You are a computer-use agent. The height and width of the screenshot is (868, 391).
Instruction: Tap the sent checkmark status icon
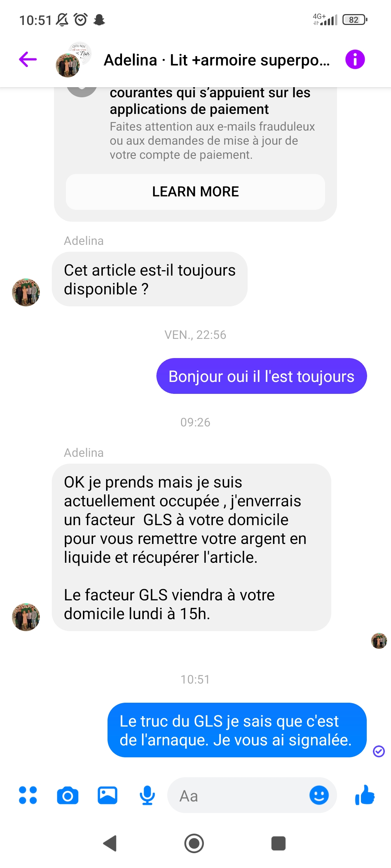[379, 751]
